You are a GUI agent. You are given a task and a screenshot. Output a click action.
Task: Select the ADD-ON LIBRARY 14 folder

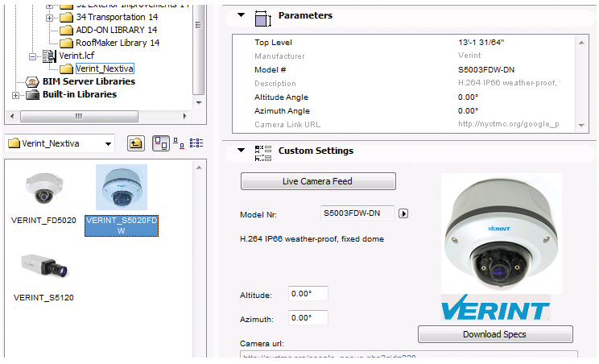pyautogui.click(x=116, y=30)
